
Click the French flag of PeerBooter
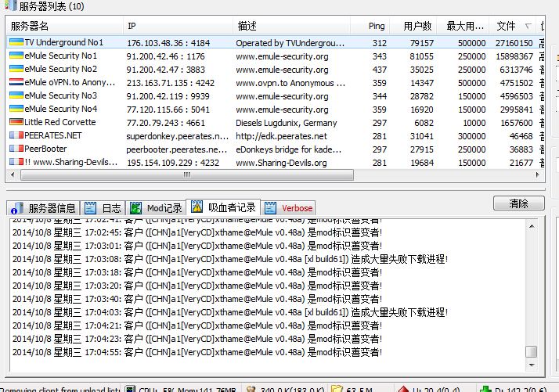pyautogui.click(x=16, y=149)
